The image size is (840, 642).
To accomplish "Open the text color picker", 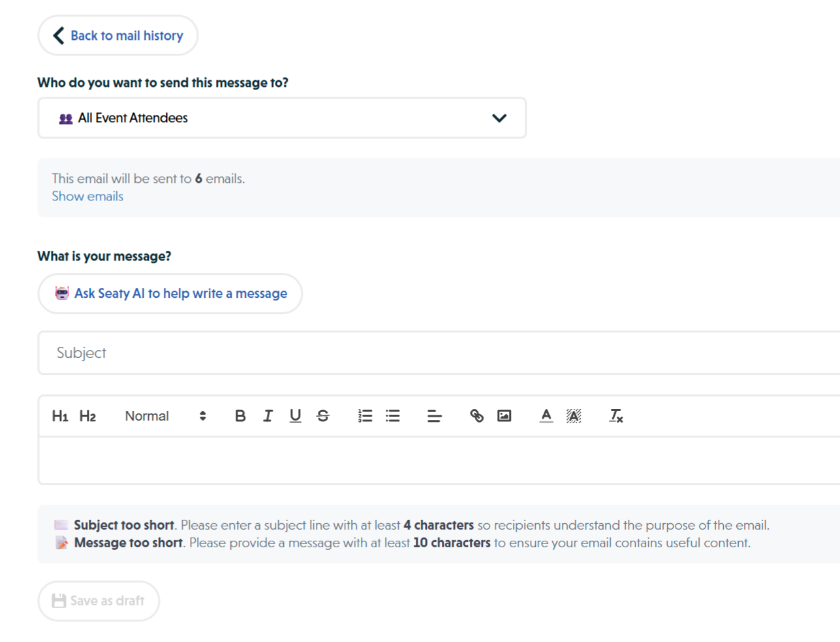I will [x=546, y=415].
